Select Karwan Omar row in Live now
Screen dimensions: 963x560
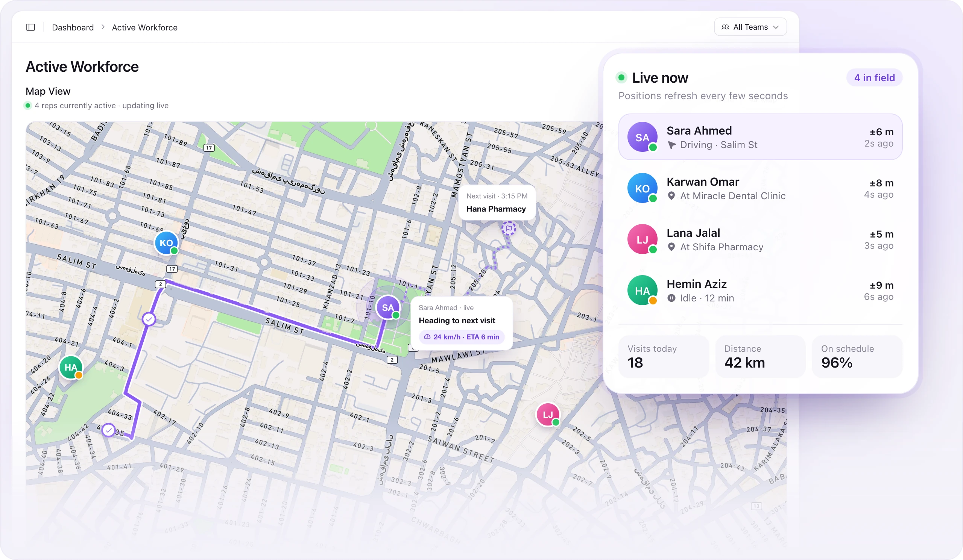[760, 188]
